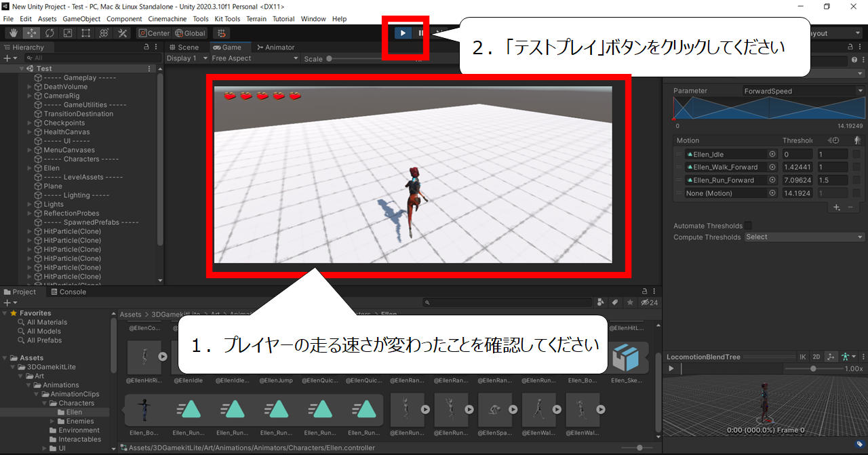
Task: Click the Ellen_Run_Forward speed field 1.5
Action: pyautogui.click(x=832, y=180)
